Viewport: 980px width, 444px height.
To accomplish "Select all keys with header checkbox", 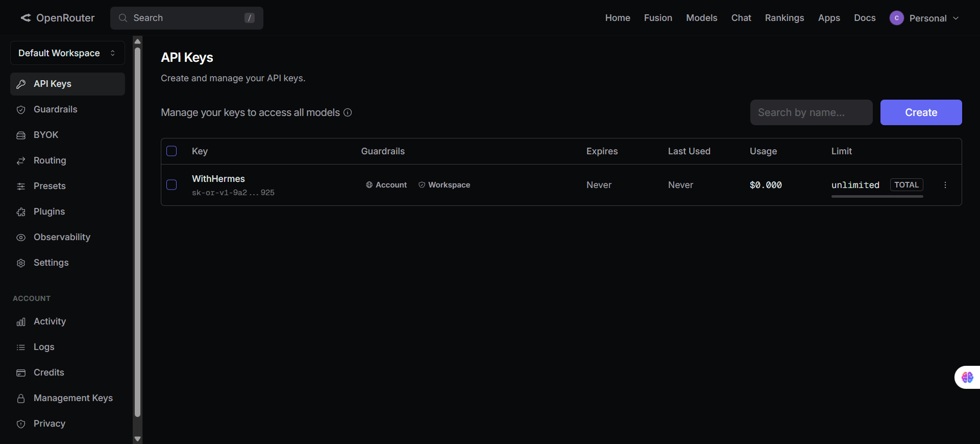I will [171, 151].
